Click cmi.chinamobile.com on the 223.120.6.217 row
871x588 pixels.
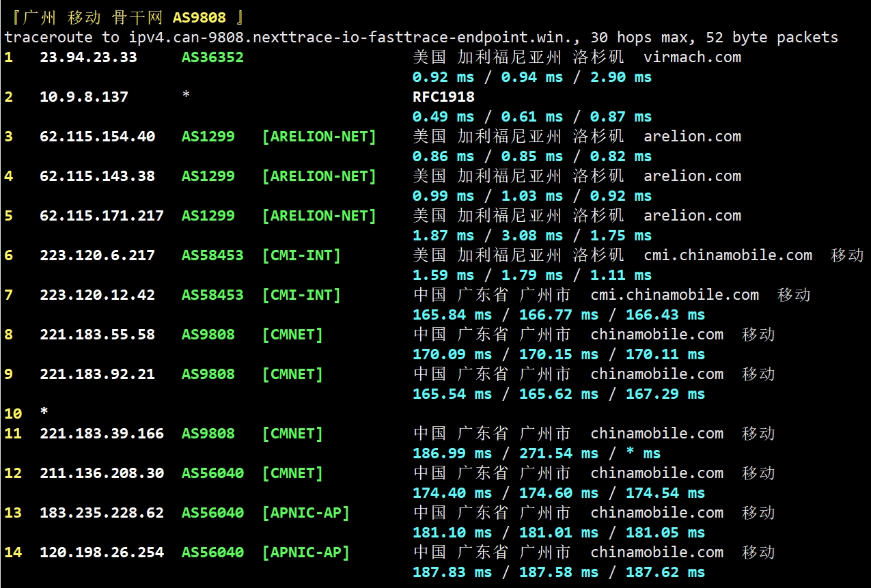pos(728,255)
